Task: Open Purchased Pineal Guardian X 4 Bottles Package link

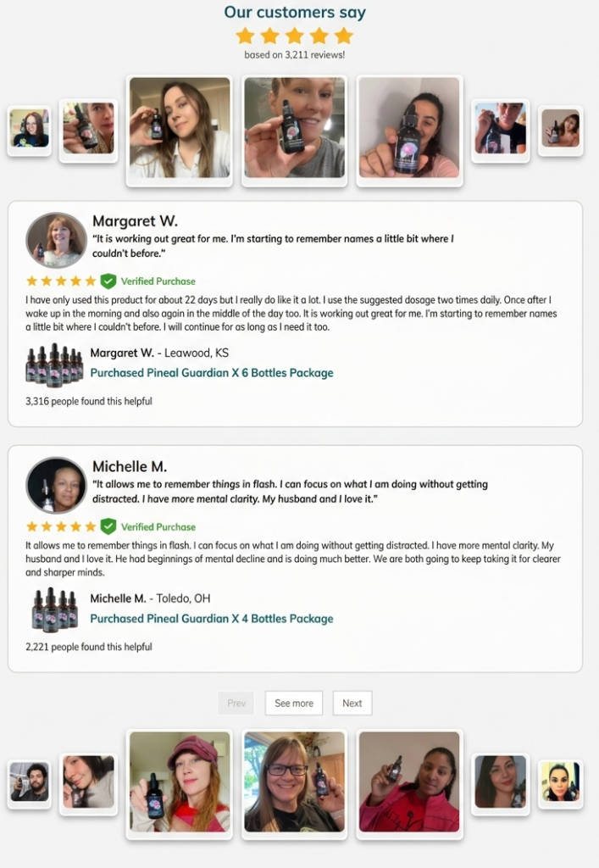Action: click(x=212, y=619)
